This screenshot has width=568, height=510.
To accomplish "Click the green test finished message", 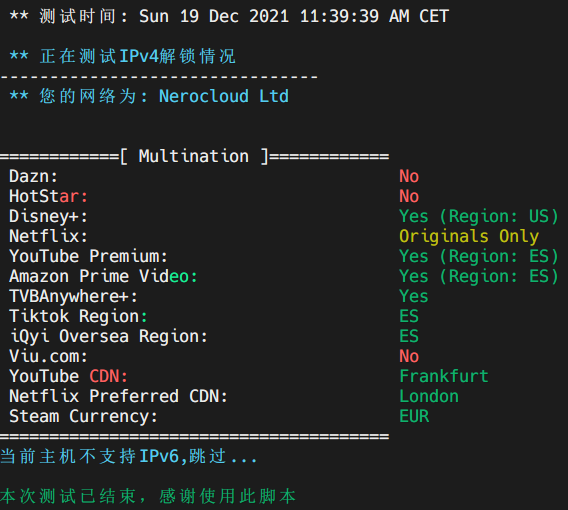I will click(x=148, y=496).
